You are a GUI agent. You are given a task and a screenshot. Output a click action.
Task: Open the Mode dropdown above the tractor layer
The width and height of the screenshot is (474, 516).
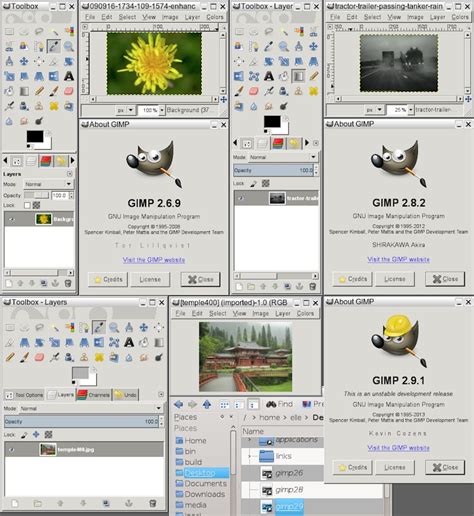click(283, 157)
